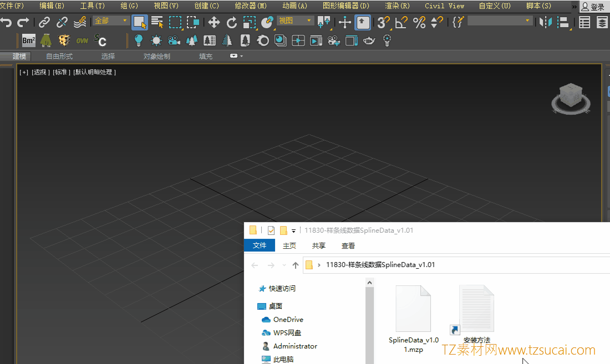Screen dimensions: 610x364
Task: Click the gear light bulb icon
Action: [x=387, y=40]
